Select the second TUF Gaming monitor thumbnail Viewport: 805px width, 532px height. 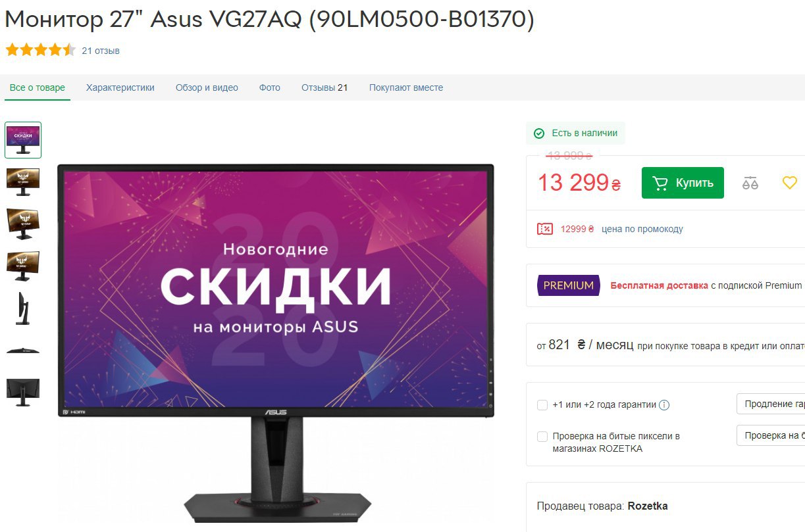pos(23,224)
